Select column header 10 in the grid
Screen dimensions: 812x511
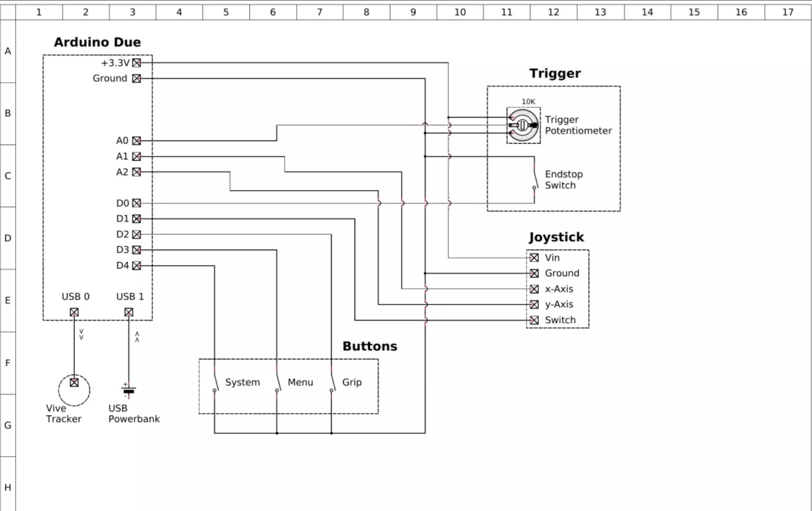(x=459, y=12)
